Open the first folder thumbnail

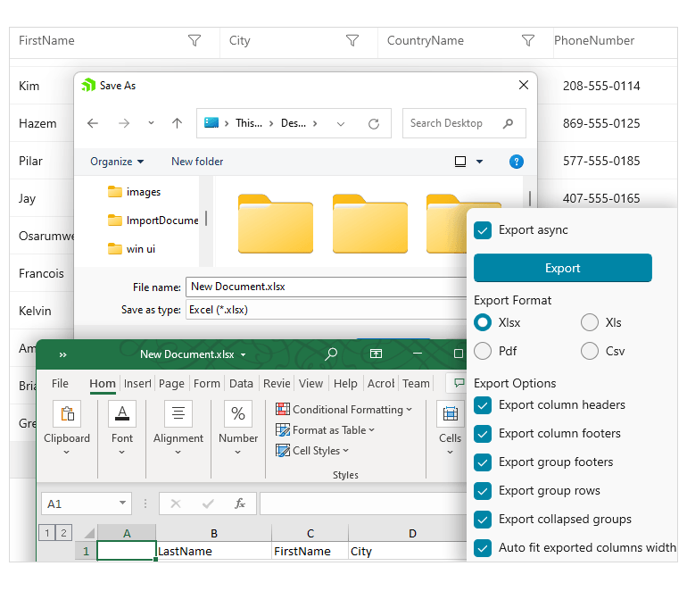coord(276,223)
